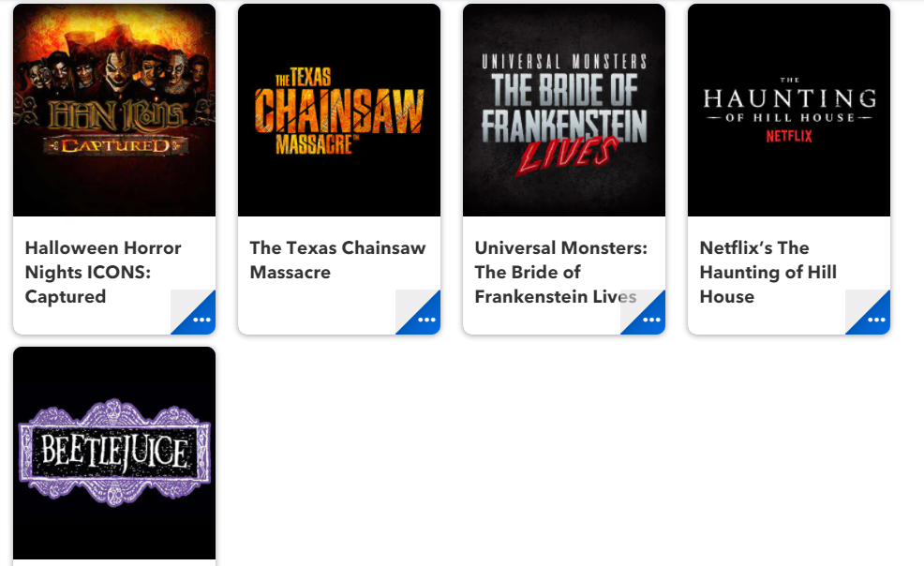
Task: Click the "Halloween Horror Nights ICONS: Captured" title
Action: (103, 272)
